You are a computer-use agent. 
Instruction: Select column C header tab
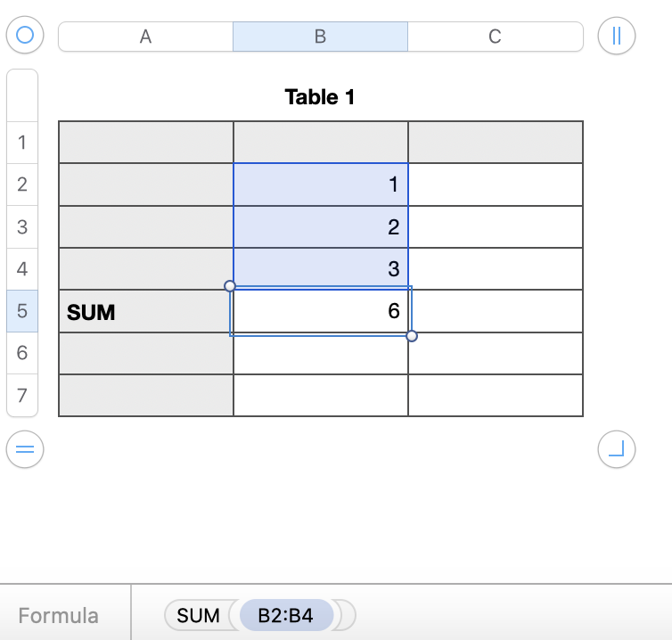495,37
